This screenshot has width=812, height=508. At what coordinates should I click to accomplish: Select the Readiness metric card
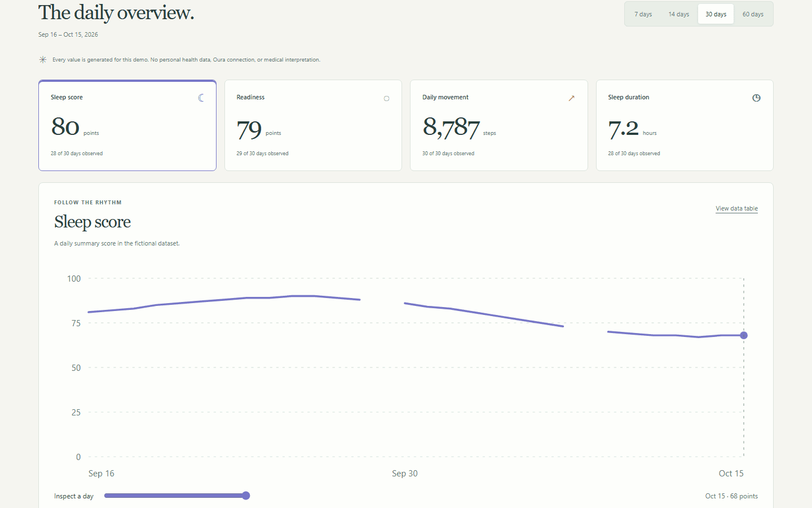313,125
